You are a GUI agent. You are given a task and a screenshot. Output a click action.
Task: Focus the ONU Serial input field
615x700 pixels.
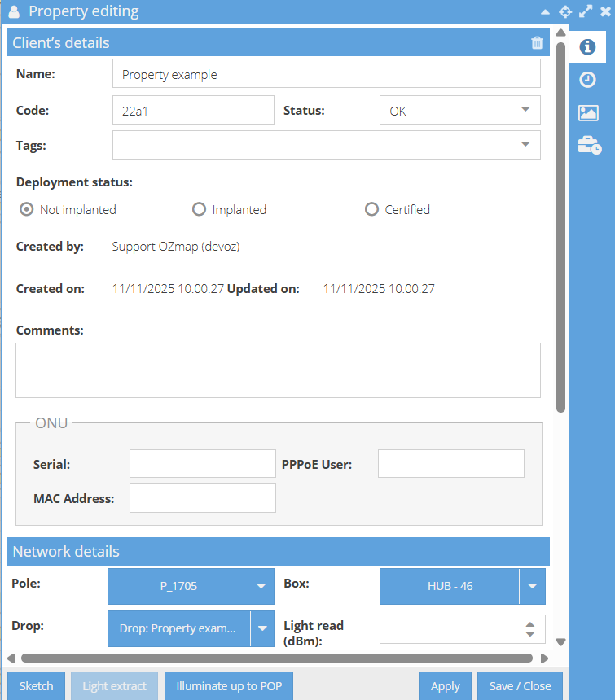pyautogui.click(x=203, y=463)
